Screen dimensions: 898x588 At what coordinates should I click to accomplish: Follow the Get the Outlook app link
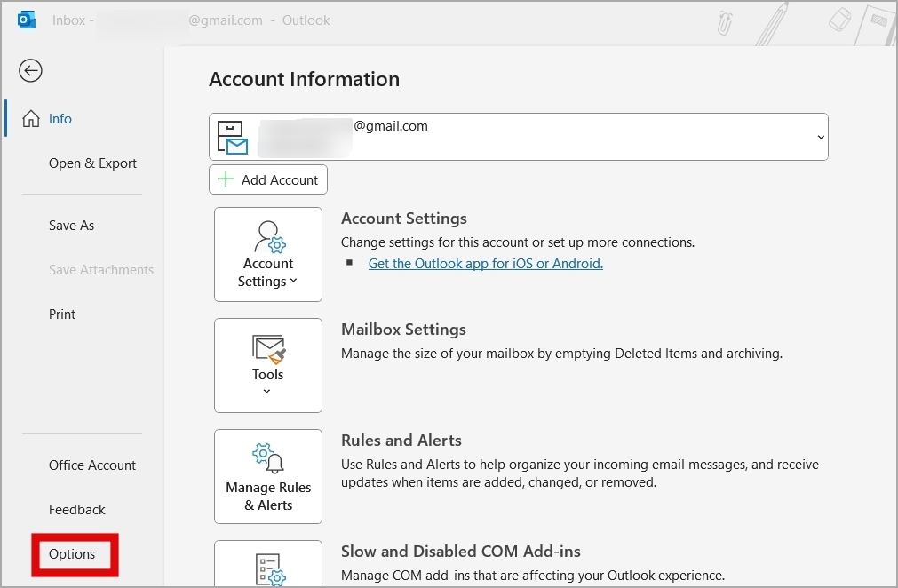click(x=486, y=264)
